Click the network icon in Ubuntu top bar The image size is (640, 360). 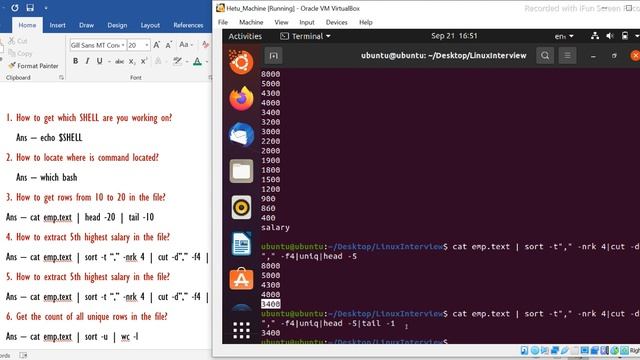click(x=595, y=36)
